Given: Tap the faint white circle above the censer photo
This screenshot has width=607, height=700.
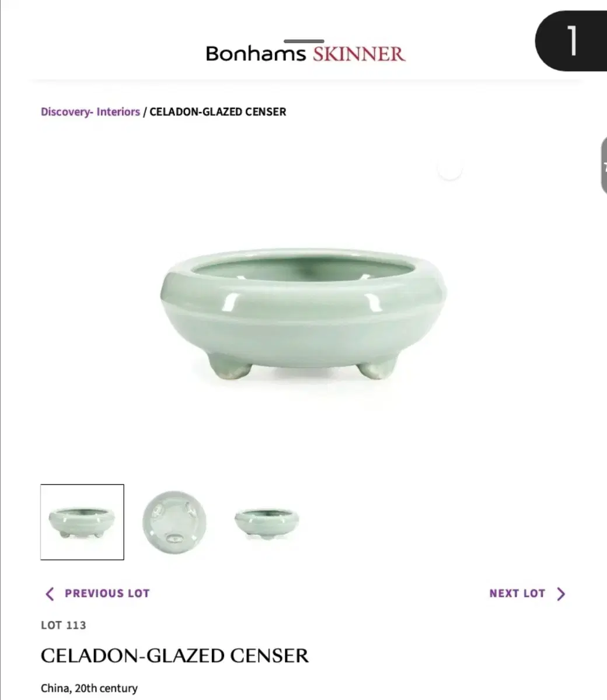Looking at the screenshot, I should coord(450,169).
